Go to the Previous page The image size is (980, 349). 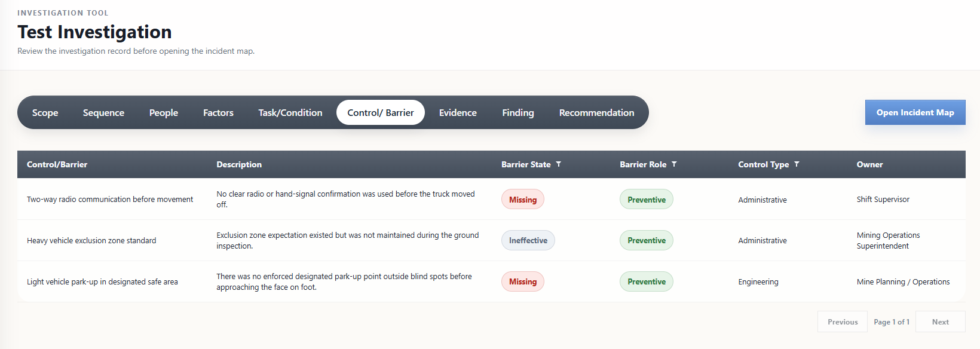click(x=843, y=322)
